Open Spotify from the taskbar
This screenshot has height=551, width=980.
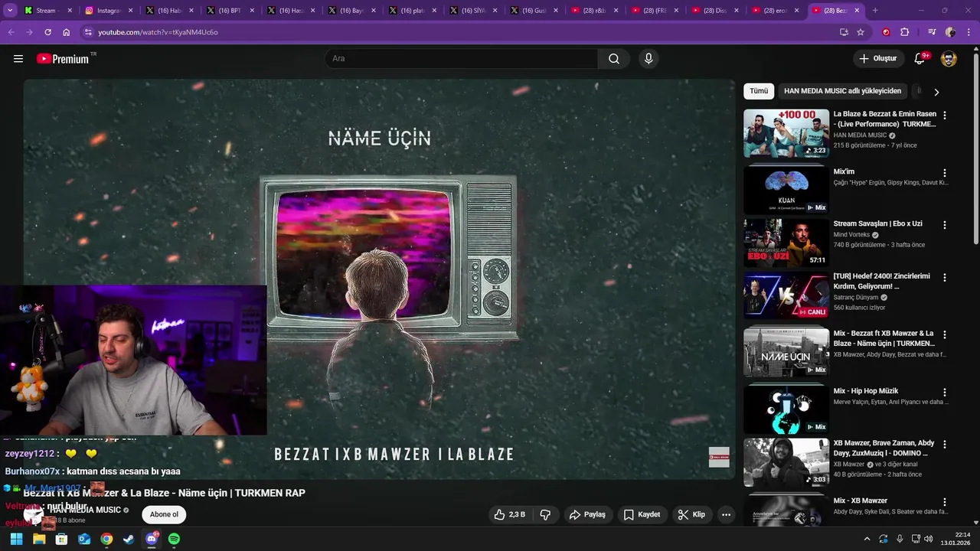174,539
